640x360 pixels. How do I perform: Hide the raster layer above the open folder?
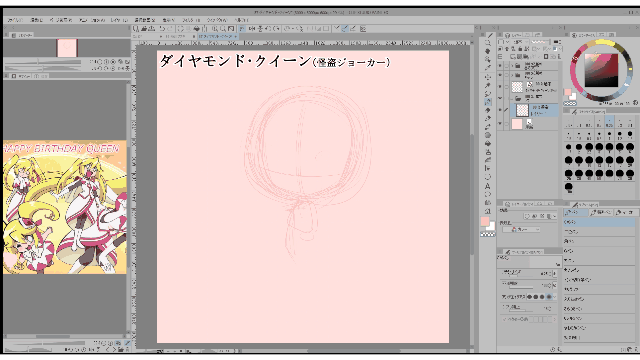(x=500, y=87)
